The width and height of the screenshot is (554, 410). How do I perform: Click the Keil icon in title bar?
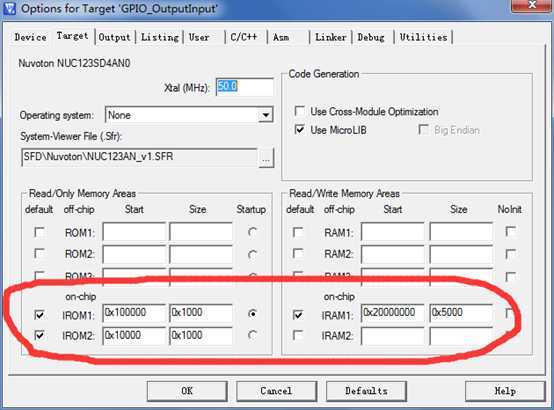9,8
